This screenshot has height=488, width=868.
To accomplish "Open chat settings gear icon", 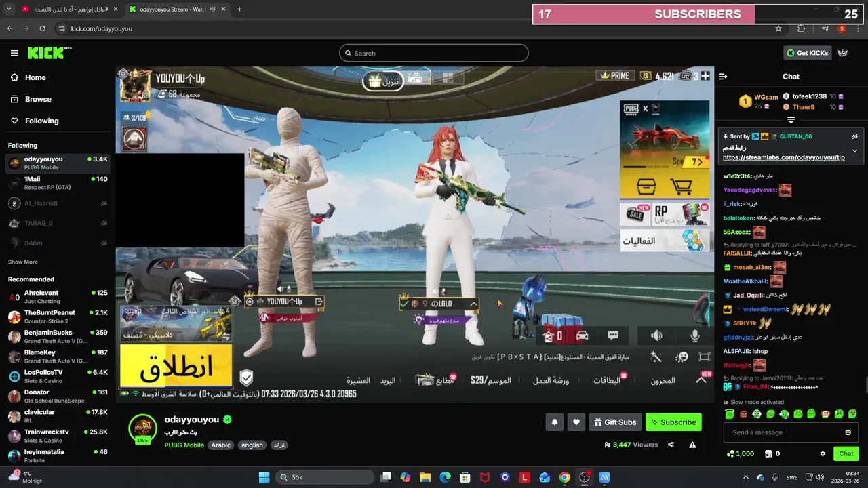I will 823,453.
